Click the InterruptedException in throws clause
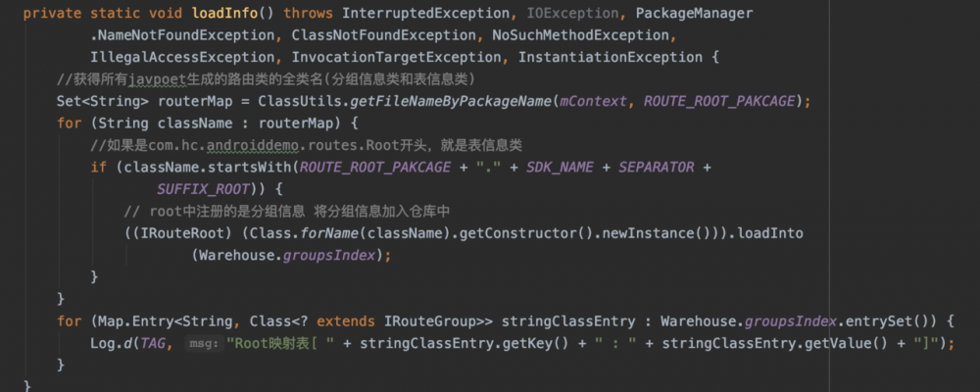 tap(400, 15)
